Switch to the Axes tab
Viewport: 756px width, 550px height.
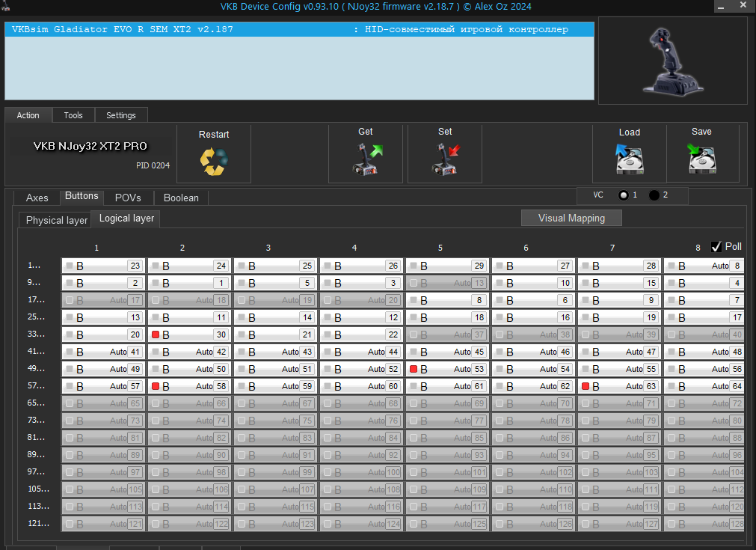[x=37, y=198]
